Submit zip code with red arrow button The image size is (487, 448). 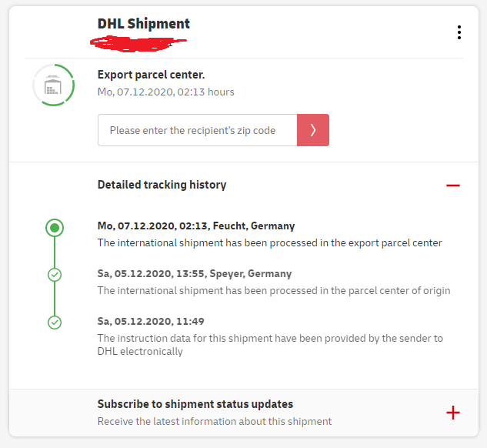pos(313,130)
